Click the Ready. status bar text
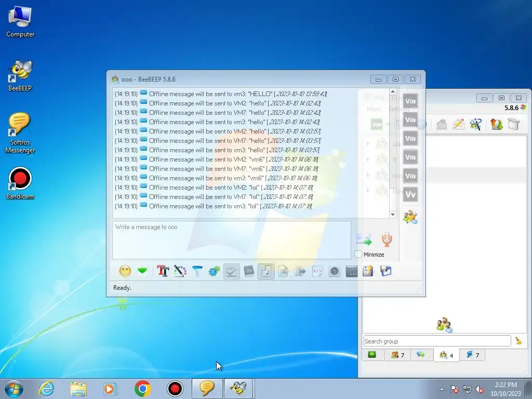This screenshot has width=532, height=399. pyautogui.click(x=122, y=288)
